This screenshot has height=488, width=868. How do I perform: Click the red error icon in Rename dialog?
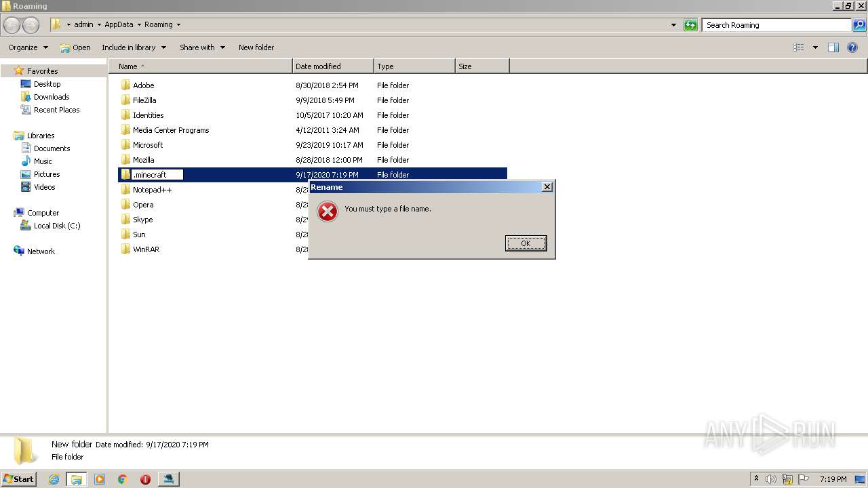(328, 212)
